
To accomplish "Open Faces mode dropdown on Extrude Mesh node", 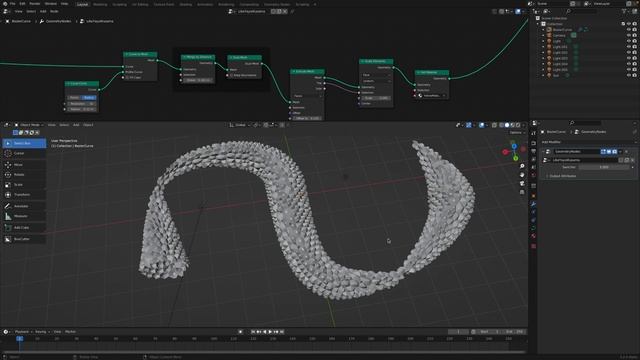I will click(x=307, y=96).
